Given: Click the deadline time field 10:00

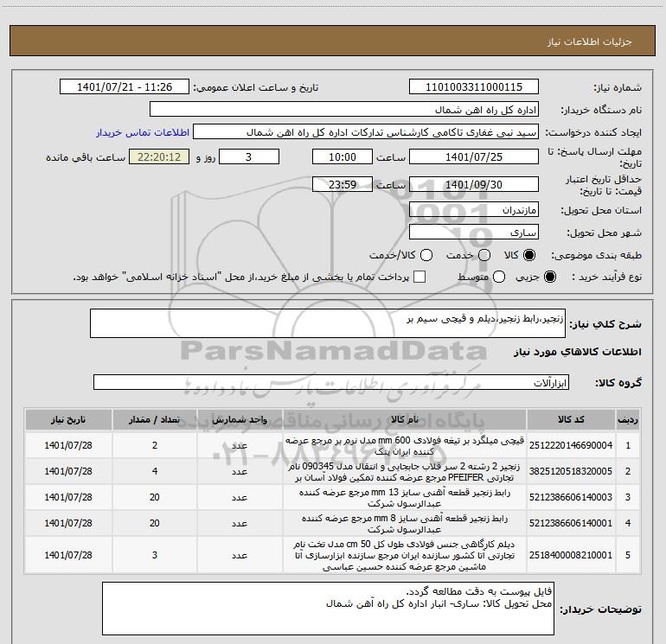Looking at the screenshot, I should pos(343,156).
